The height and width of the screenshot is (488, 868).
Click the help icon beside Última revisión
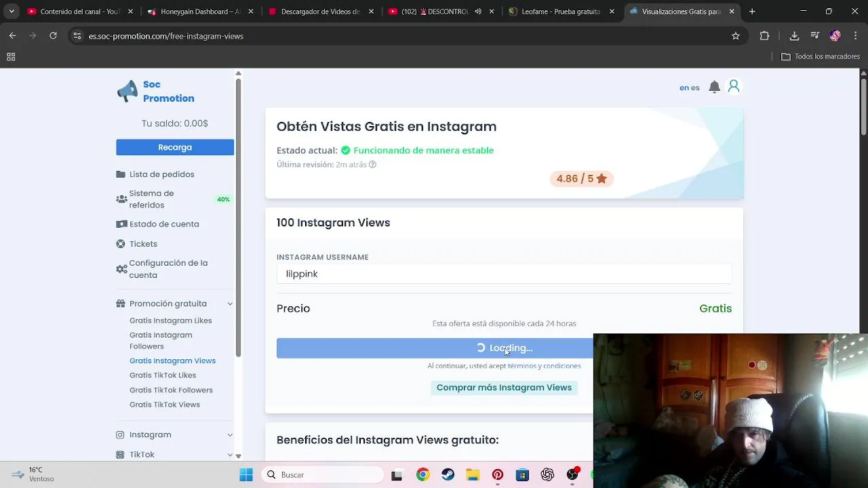click(x=372, y=165)
